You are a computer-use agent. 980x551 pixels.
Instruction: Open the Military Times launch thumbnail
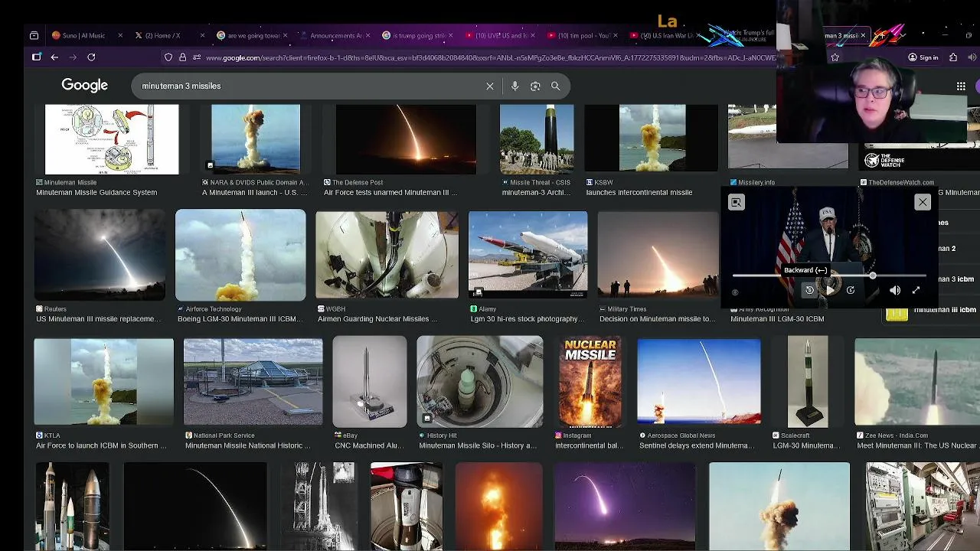(658, 255)
